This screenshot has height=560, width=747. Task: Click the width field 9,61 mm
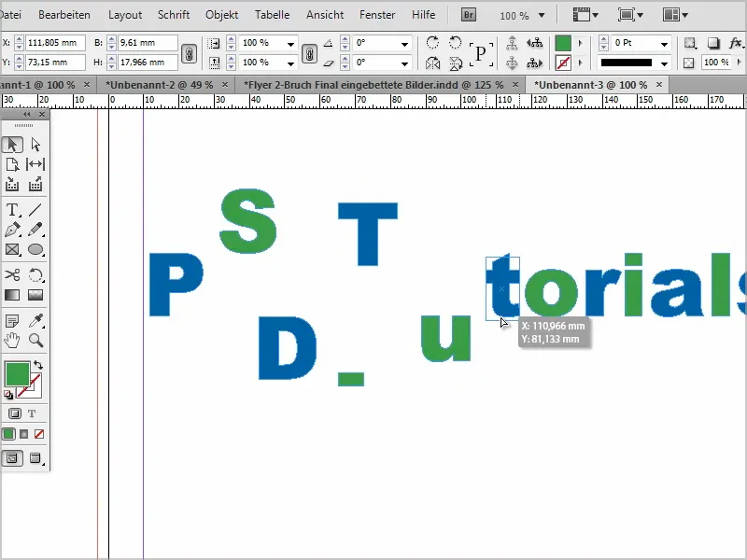(147, 43)
